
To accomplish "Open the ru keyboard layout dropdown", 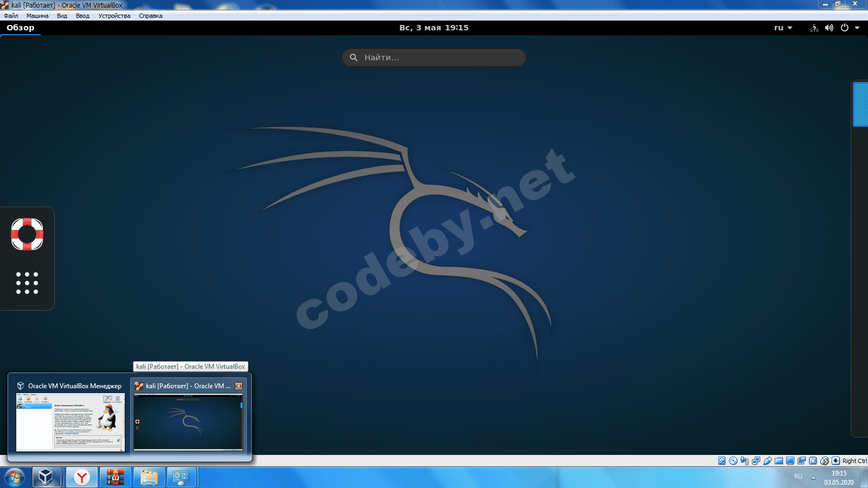I will pos(783,28).
